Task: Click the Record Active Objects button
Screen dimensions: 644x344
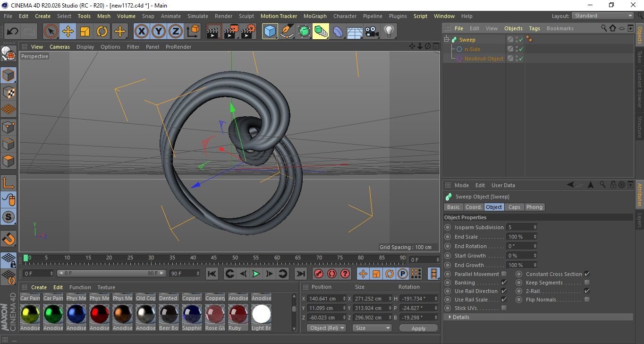Action: coord(319,274)
